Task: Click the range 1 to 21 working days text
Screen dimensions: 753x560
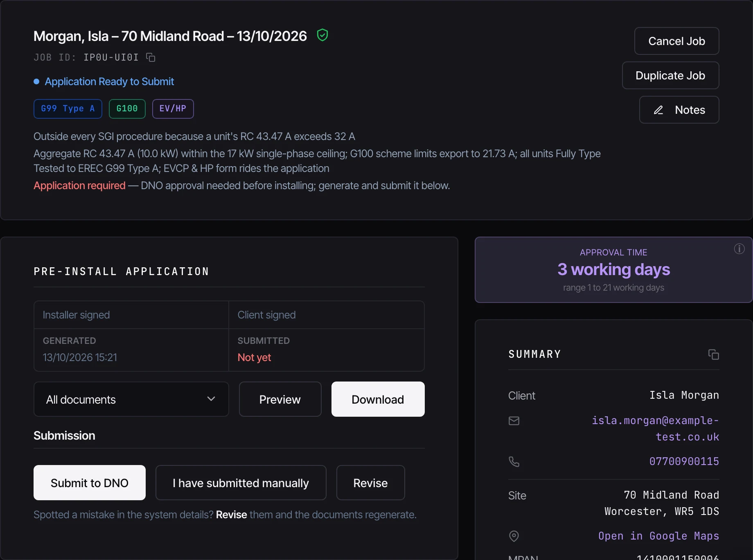Action: click(613, 288)
